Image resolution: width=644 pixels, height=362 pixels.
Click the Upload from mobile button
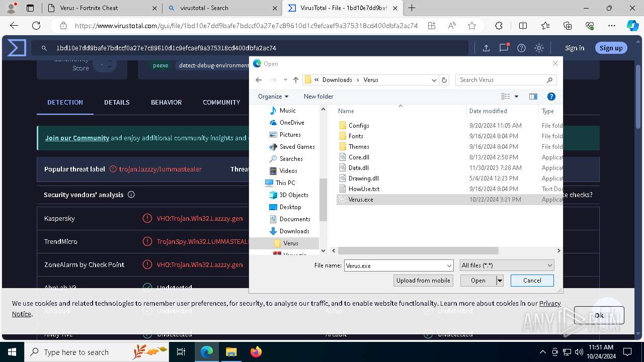pos(423,281)
